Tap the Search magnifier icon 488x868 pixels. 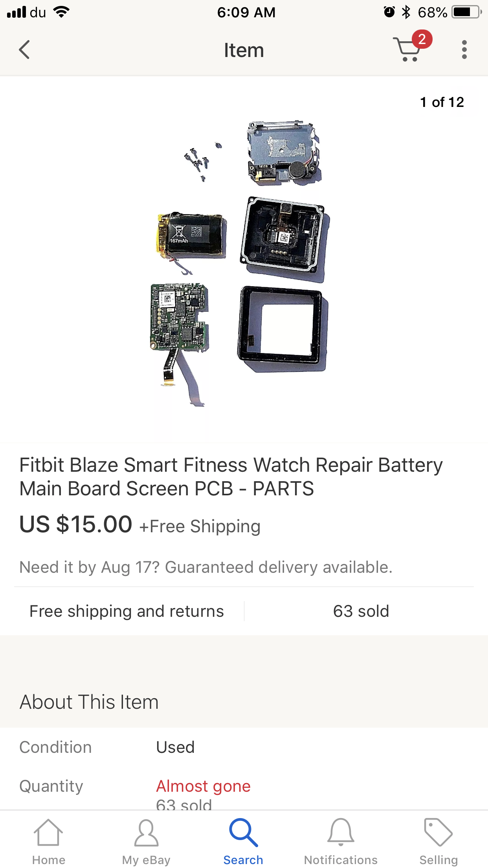(x=244, y=833)
